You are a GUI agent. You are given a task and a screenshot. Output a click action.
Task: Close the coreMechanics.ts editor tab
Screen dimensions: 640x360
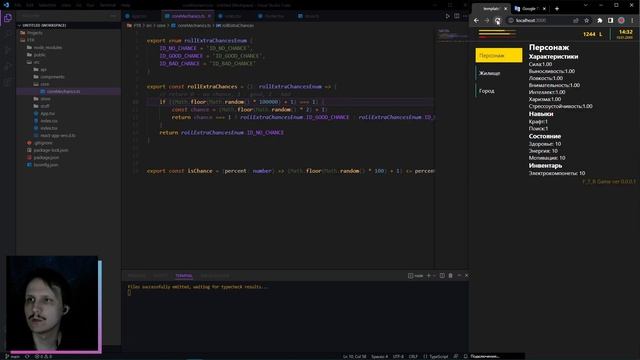click(x=209, y=16)
